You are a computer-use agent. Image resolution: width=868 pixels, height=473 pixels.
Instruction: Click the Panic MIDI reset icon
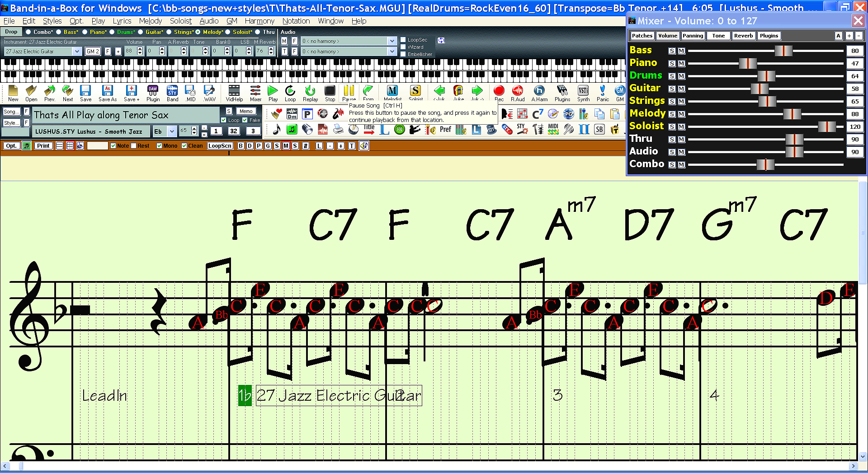point(603,93)
